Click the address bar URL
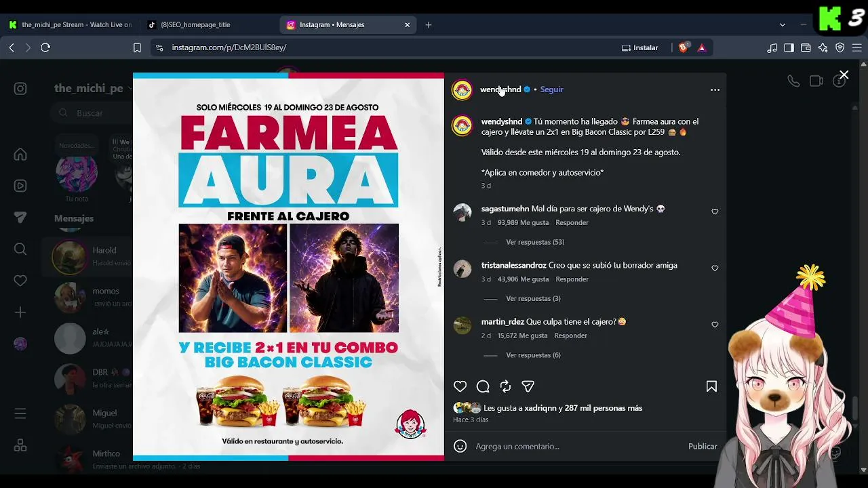 229,47
